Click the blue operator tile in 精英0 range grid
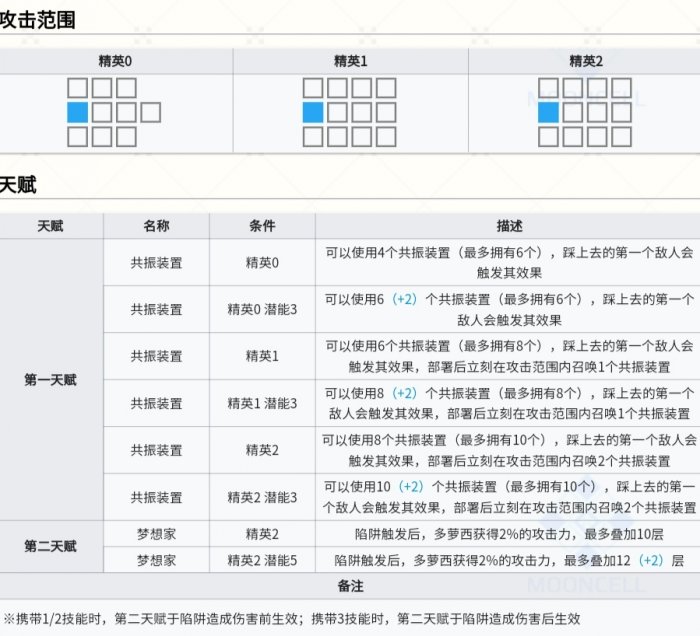The width and height of the screenshot is (700, 636). point(78,112)
